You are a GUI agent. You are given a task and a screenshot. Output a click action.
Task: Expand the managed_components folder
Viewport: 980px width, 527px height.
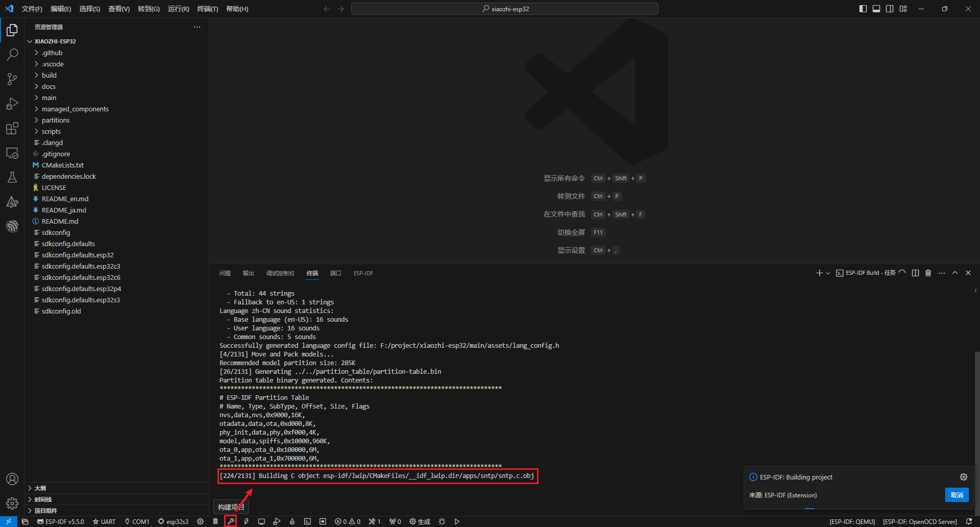[75, 109]
